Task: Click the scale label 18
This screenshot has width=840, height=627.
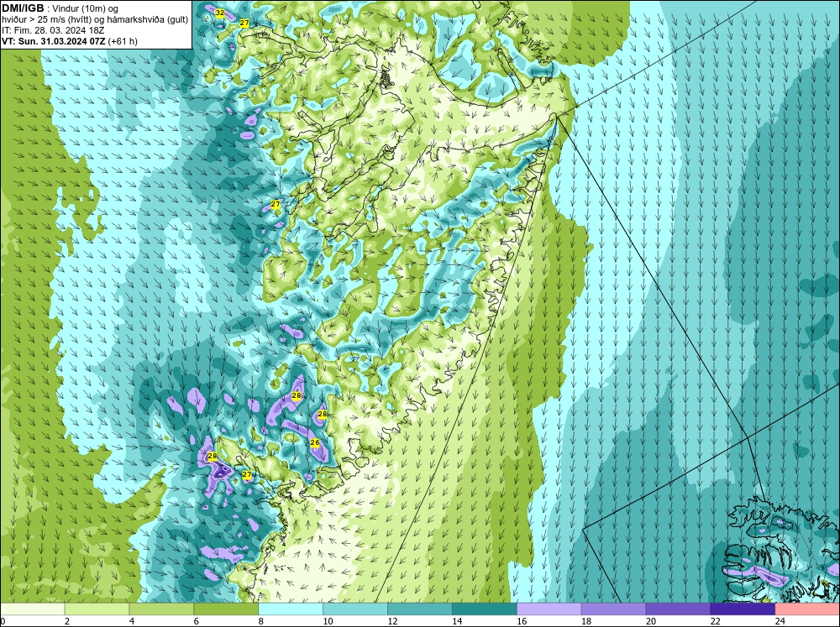Action: click(x=586, y=621)
